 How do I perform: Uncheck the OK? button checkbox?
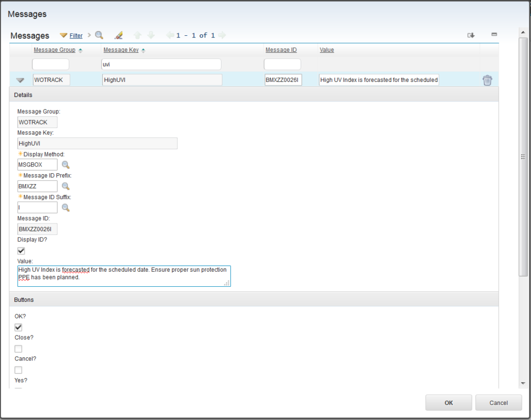[x=18, y=327]
